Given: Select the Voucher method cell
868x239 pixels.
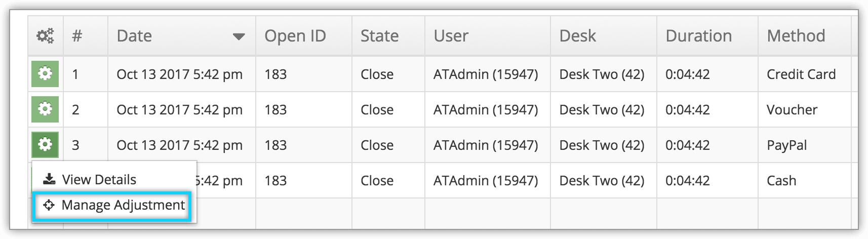Looking at the screenshot, I should (x=805, y=109).
